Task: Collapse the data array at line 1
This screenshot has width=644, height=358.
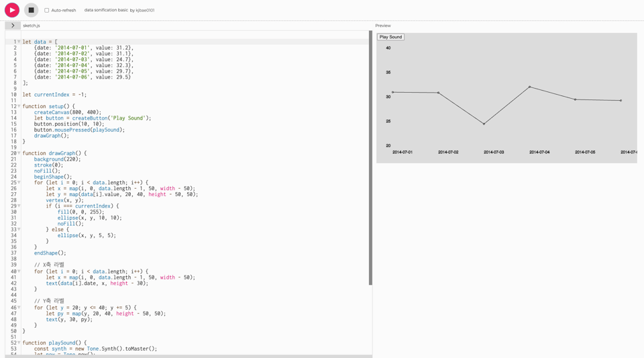Action: click(19, 42)
